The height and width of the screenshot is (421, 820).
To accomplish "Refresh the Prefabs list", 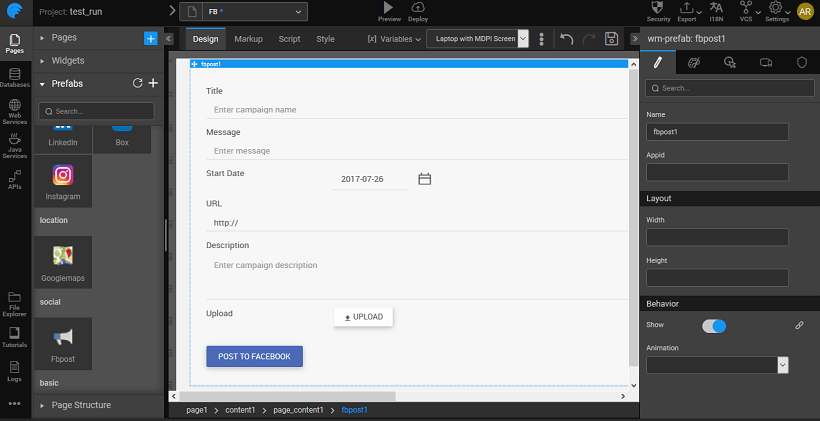I will (138, 83).
